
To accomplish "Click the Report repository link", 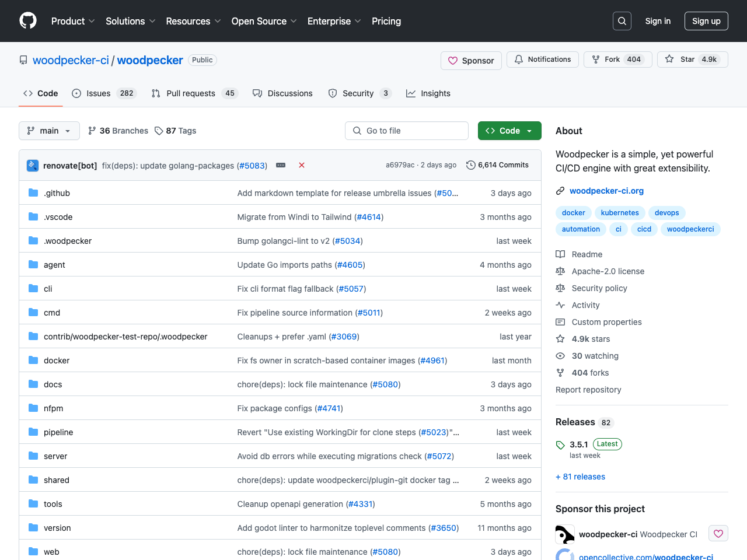I will click(588, 390).
